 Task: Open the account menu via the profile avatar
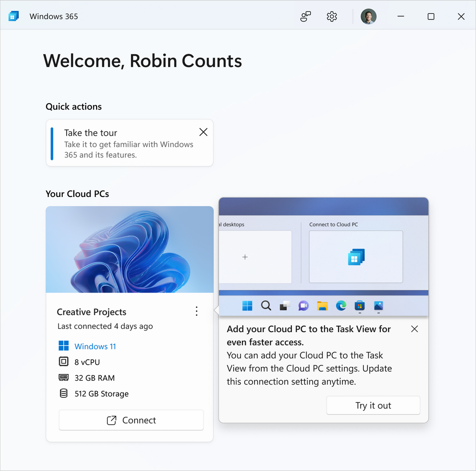[368, 16]
